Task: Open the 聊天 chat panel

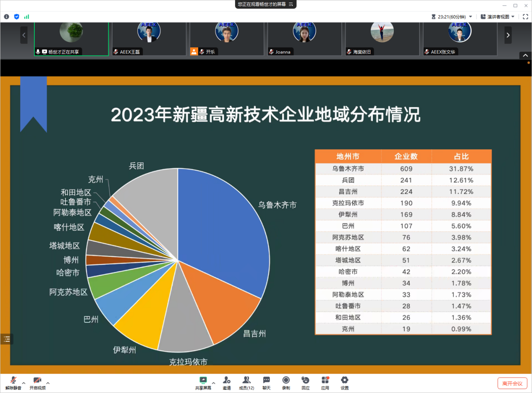Action: (x=266, y=383)
